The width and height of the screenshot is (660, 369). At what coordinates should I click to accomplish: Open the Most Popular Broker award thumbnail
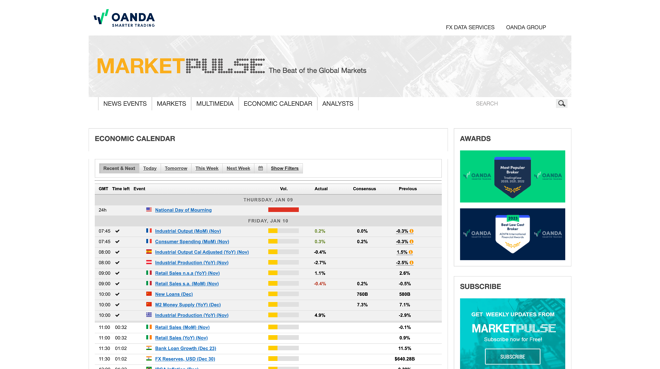(512, 176)
